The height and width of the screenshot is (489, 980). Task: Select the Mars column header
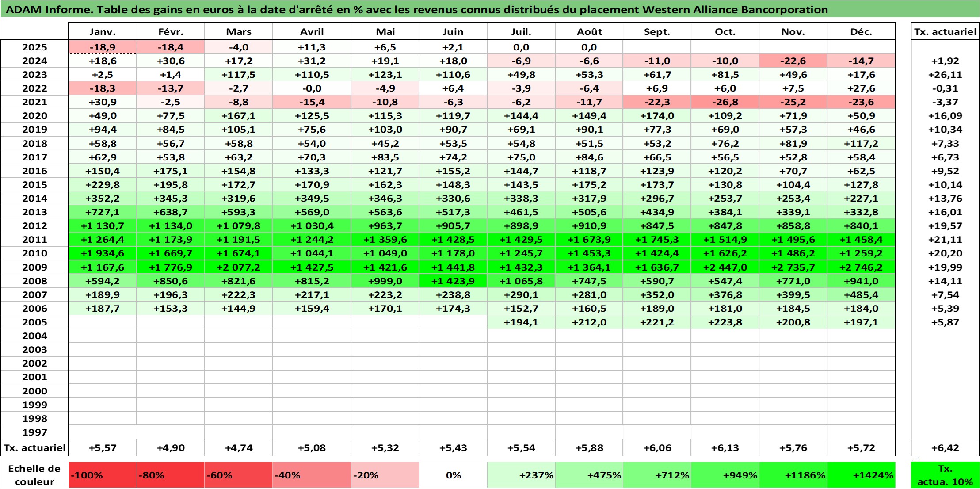[238, 32]
